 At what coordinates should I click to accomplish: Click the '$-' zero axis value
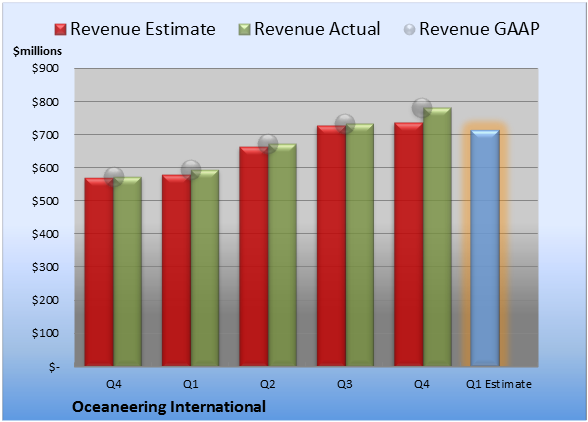click(54, 367)
